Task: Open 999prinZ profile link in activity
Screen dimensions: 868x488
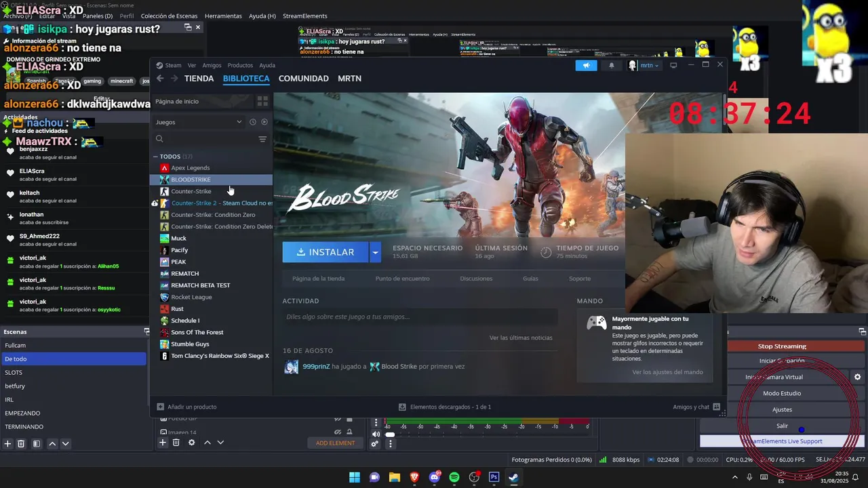Action: [316, 367]
